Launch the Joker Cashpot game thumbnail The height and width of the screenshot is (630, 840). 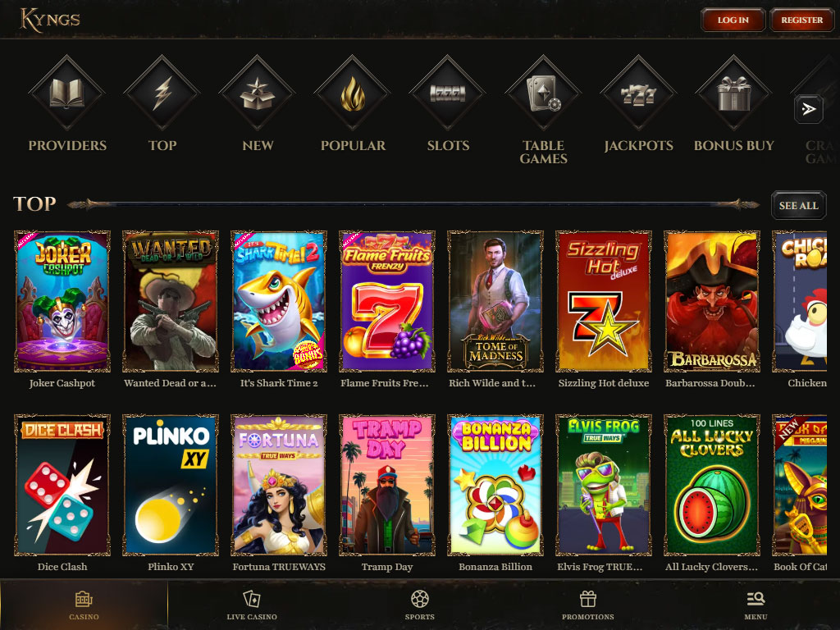[62, 302]
